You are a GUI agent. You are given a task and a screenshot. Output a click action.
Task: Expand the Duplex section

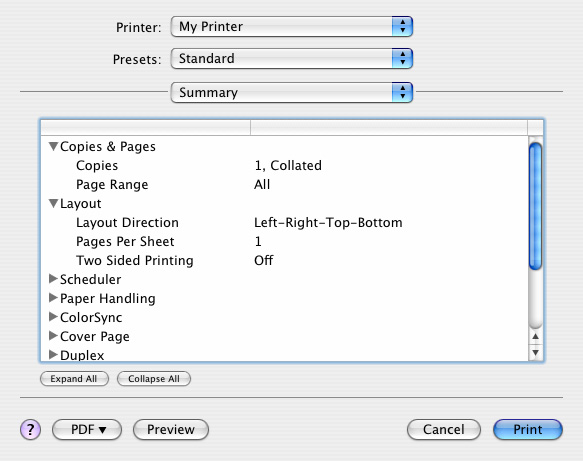[x=53, y=355]
